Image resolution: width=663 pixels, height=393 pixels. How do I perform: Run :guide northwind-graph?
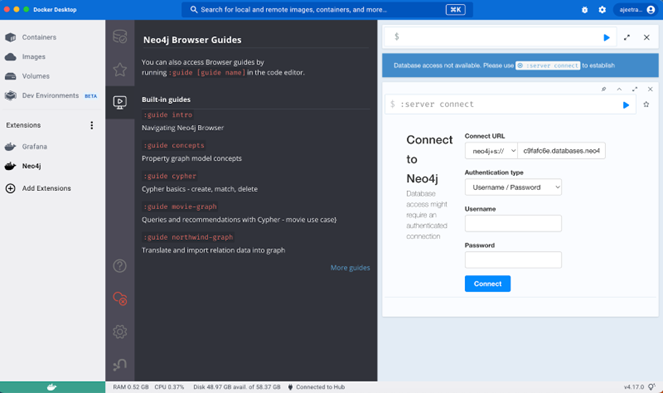point(188,237)
